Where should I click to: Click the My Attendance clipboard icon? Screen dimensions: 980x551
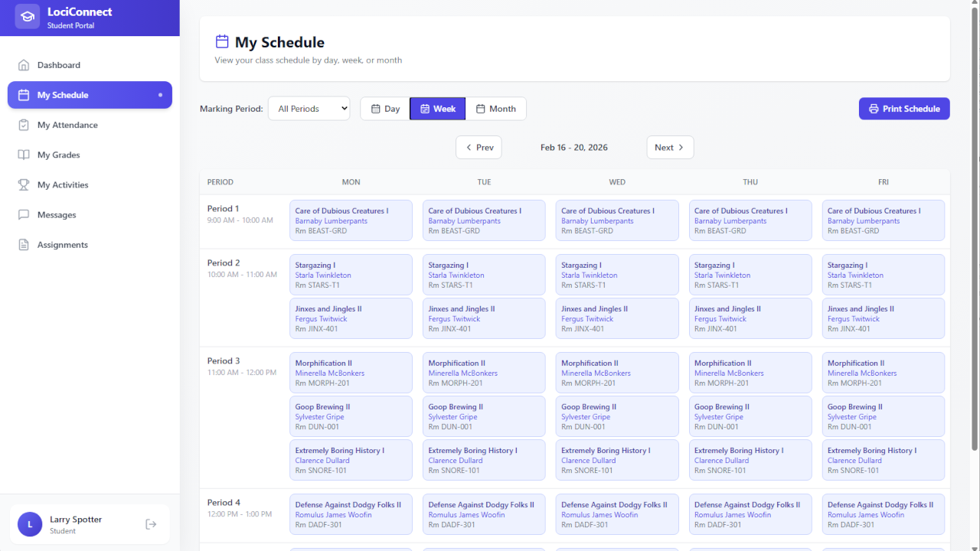click(24, 125)
